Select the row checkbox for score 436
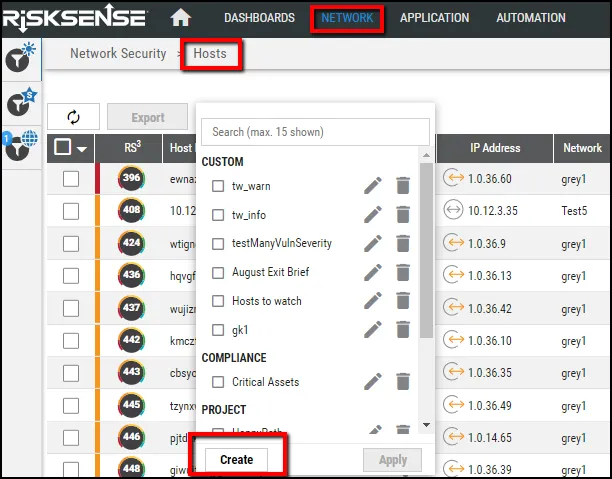The width and height of the screenshot is (612, 479). tap(71, 276)
